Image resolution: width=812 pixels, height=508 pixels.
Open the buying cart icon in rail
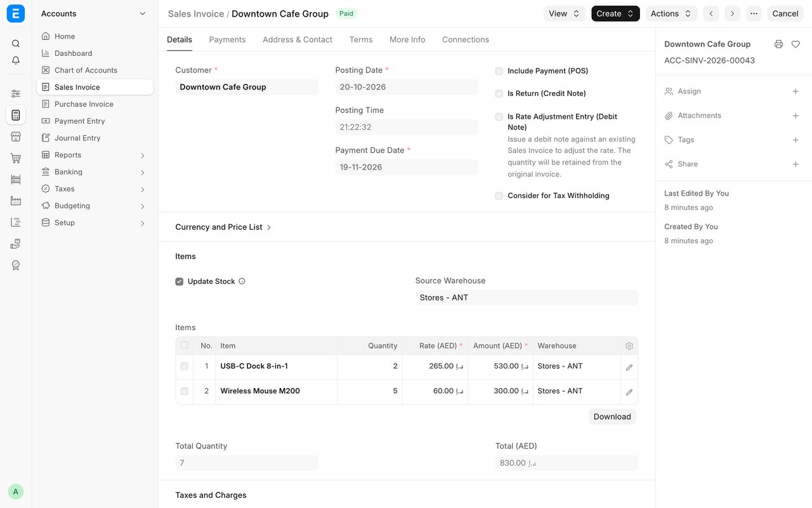[16, 158]
